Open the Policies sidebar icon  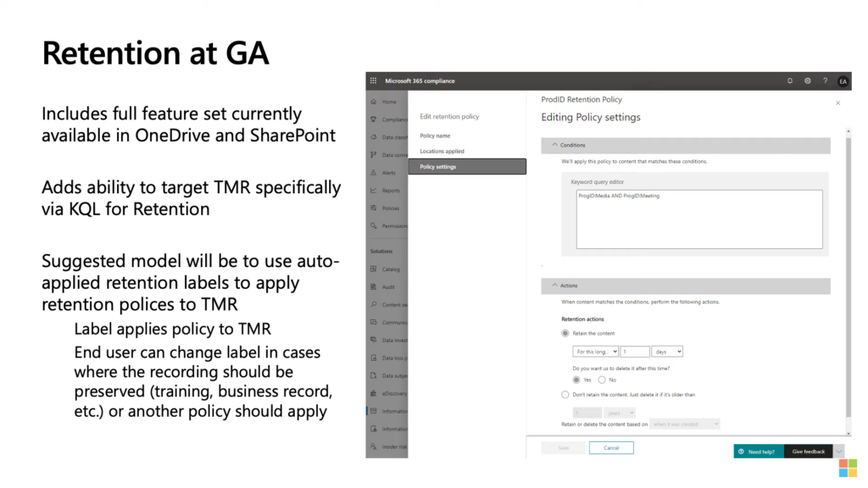pos(374,208)
